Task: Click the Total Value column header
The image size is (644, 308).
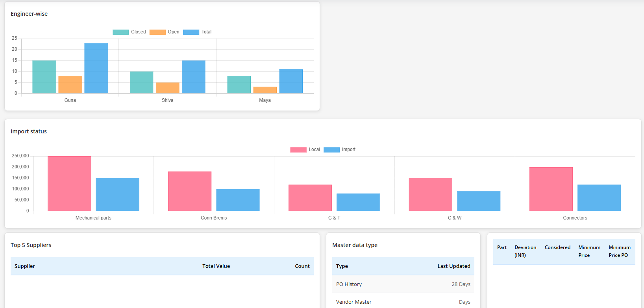Action: pos(216,266)
